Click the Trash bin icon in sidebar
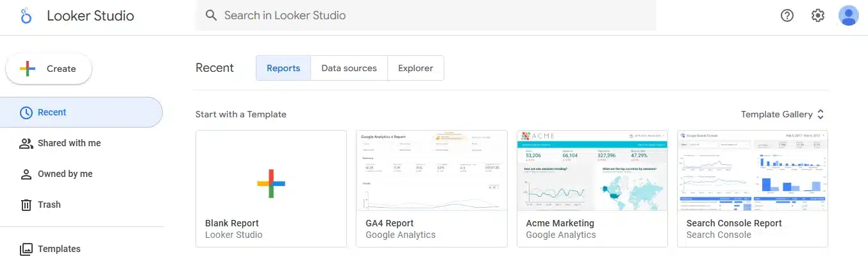This screenshot has height=277, width=868. click(x=26, y=205)
